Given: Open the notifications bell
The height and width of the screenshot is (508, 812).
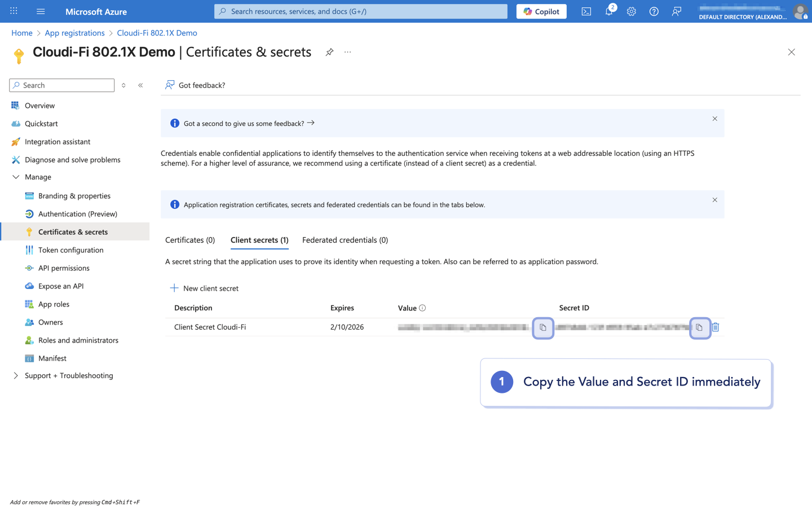Looking at the screenshot, I should pyautogui.click(x=609, y=11).
